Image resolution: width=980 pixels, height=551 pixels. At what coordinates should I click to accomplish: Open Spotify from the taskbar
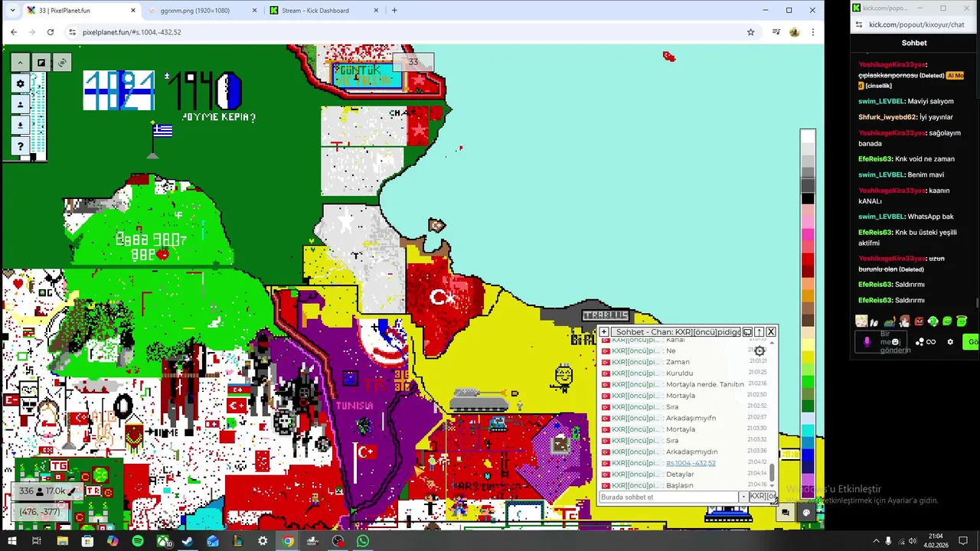(x=138, y=541)
